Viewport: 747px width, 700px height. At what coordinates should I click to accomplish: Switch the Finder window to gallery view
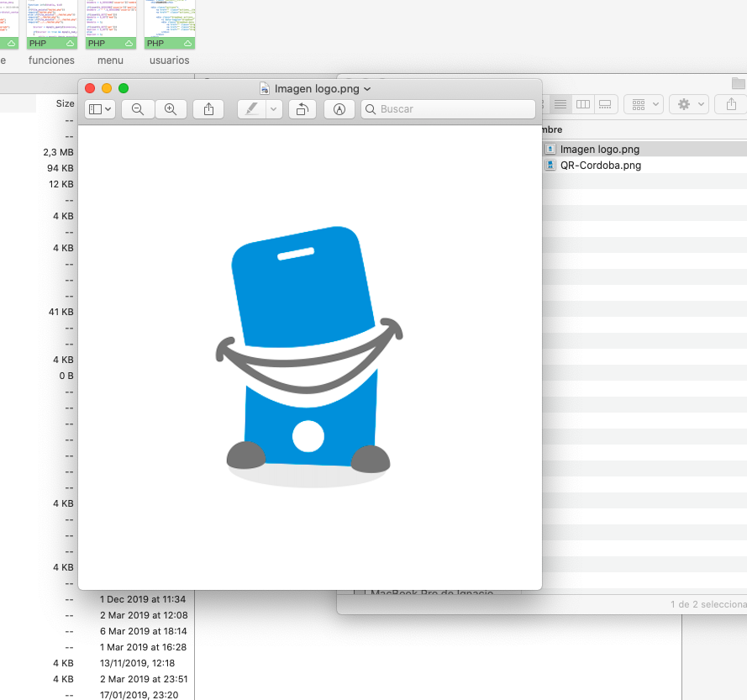pyautogui.click(x=605, y=104)
